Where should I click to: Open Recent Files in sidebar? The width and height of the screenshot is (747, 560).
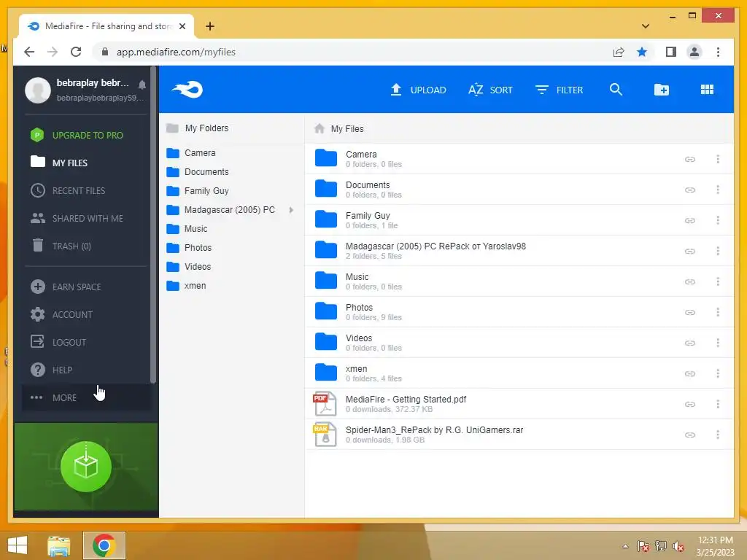pos(86,190)
